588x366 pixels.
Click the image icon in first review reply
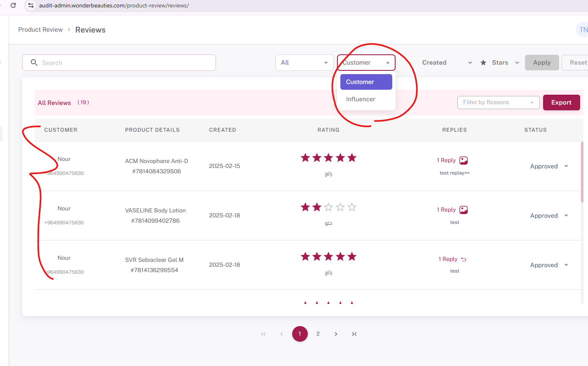[x=464, y=161]
